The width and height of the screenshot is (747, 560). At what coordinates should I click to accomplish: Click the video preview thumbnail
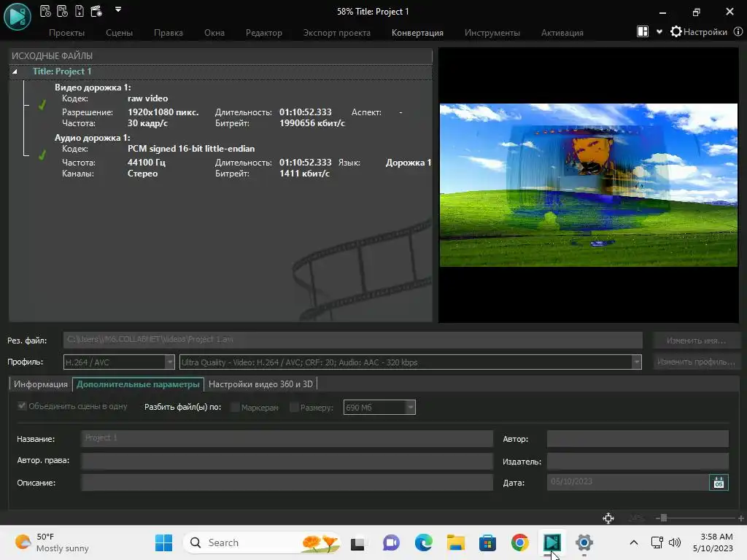pyautogui.click(x=589, y=184)
